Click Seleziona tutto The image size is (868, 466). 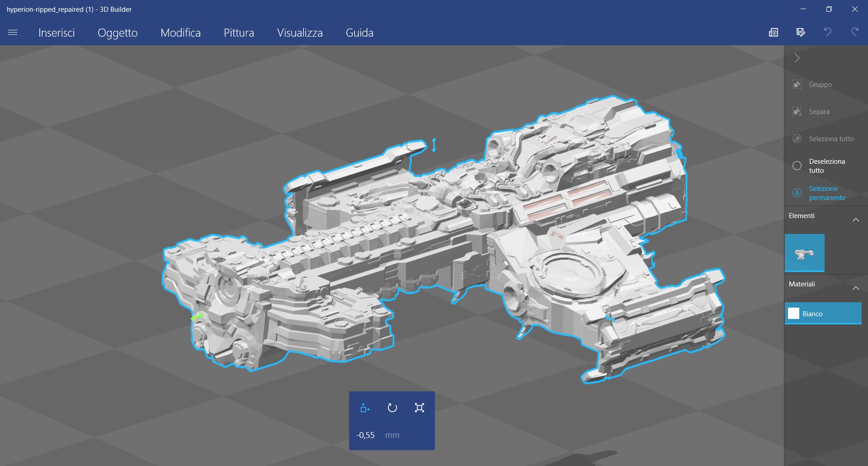(831, 139)
